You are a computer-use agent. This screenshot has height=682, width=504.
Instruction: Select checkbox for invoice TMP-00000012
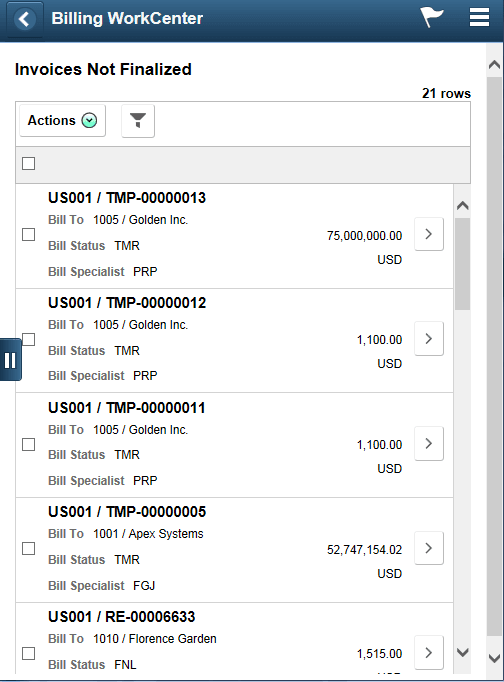tap(29, 339)
